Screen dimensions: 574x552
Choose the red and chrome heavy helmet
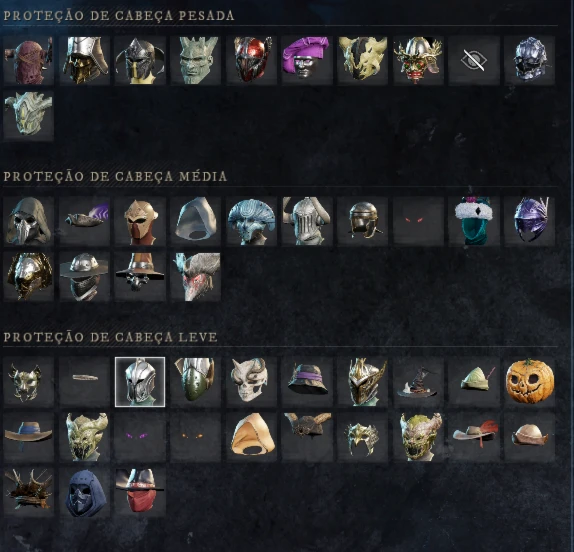(251, 60)
